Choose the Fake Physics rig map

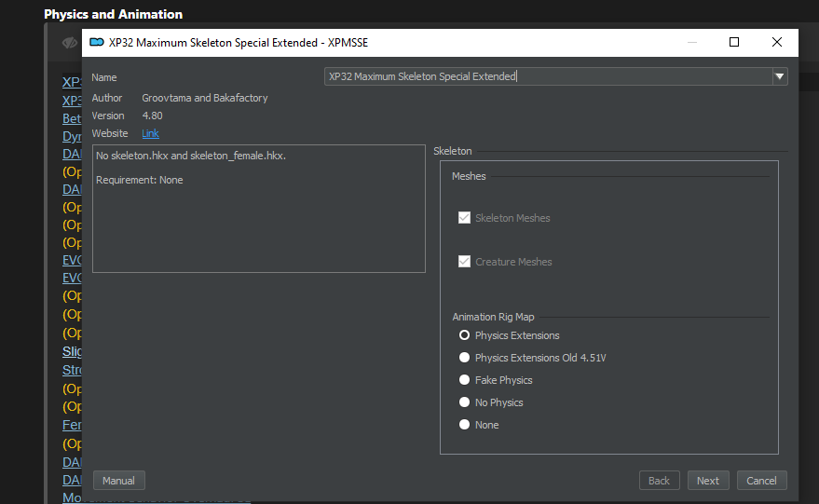(x=464, y=380)
